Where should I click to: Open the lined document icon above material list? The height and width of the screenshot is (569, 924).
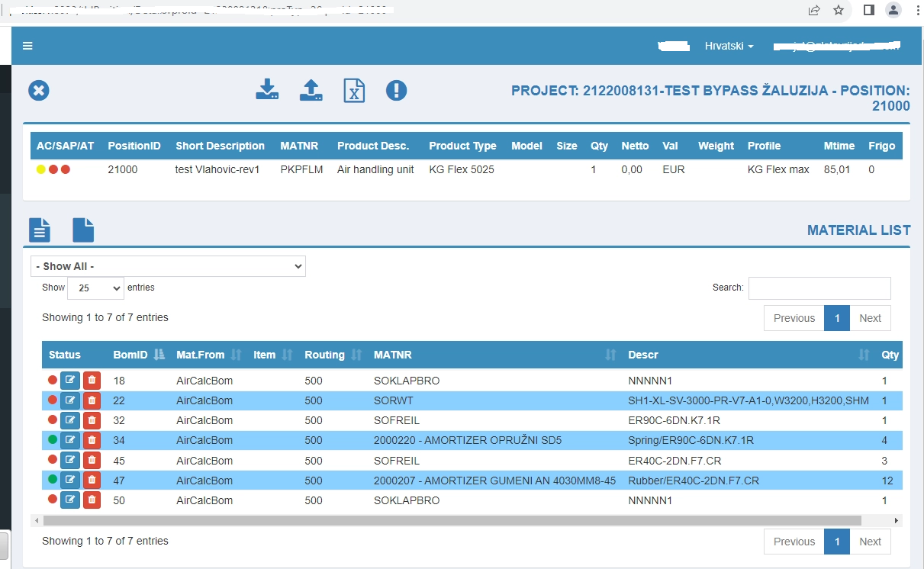(40, 230)
